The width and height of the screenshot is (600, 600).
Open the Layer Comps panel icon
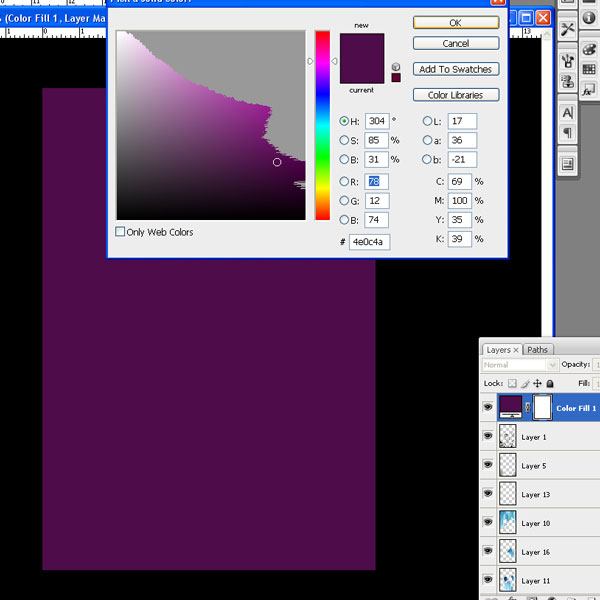point(568,163)
